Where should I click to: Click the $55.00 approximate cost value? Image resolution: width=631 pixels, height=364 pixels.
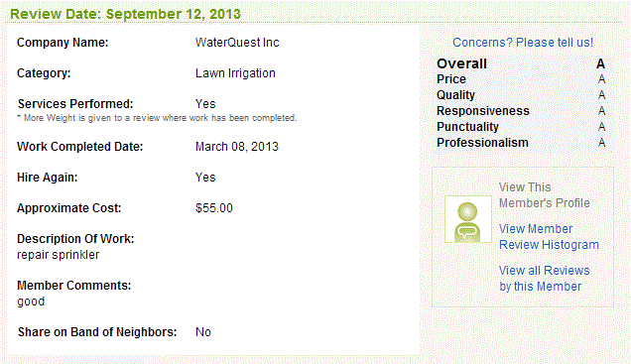(214, 208)
